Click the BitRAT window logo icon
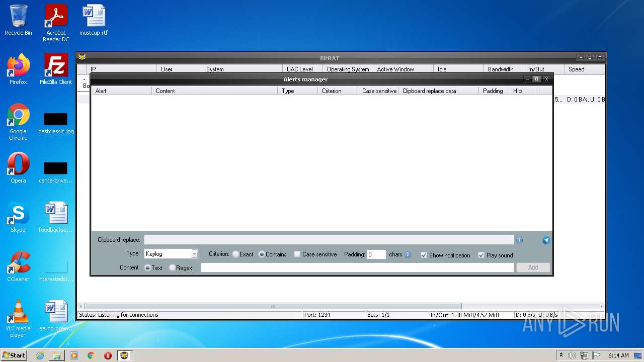This screenshot has height=362, width=644. coord(82,57)
